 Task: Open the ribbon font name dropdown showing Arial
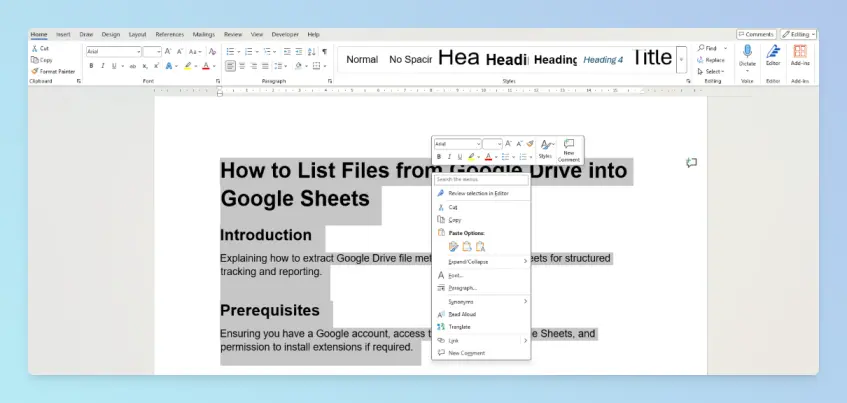139,52
